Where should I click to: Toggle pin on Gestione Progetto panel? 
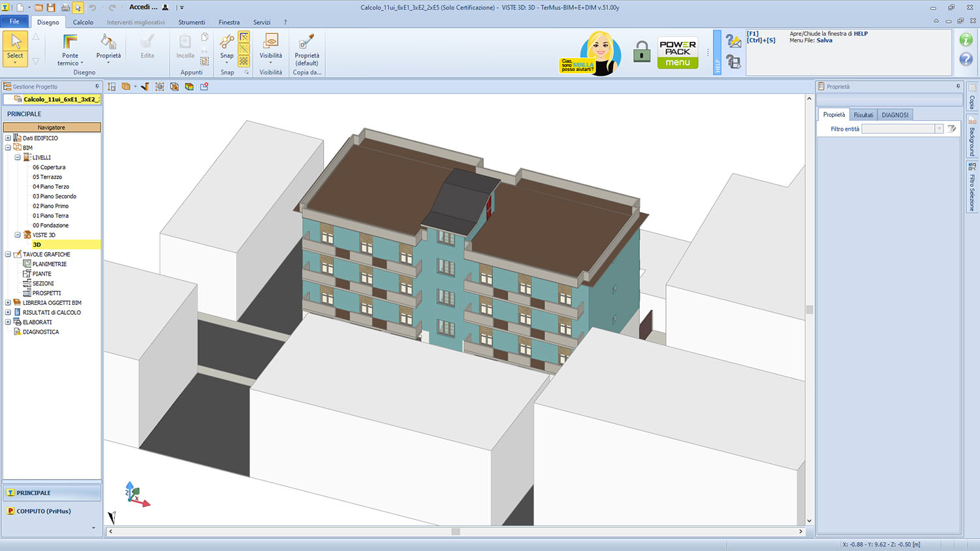[x=97, y=86]
